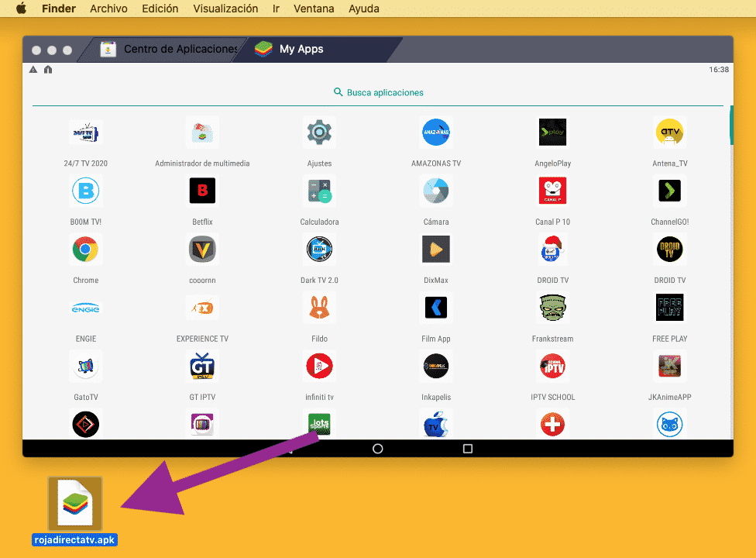
Task: Click the back arrow in the toolbar
Action: pyautogui.click(x=33, y=69)
